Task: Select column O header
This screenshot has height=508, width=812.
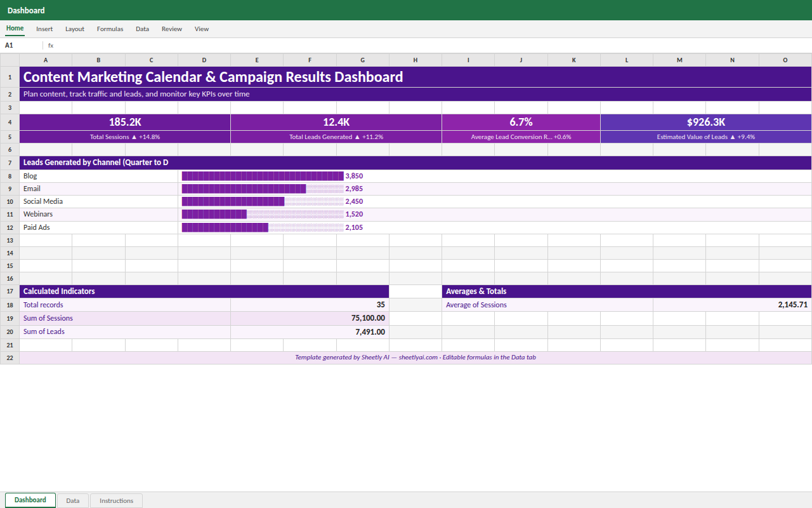Action: (785, 60)
